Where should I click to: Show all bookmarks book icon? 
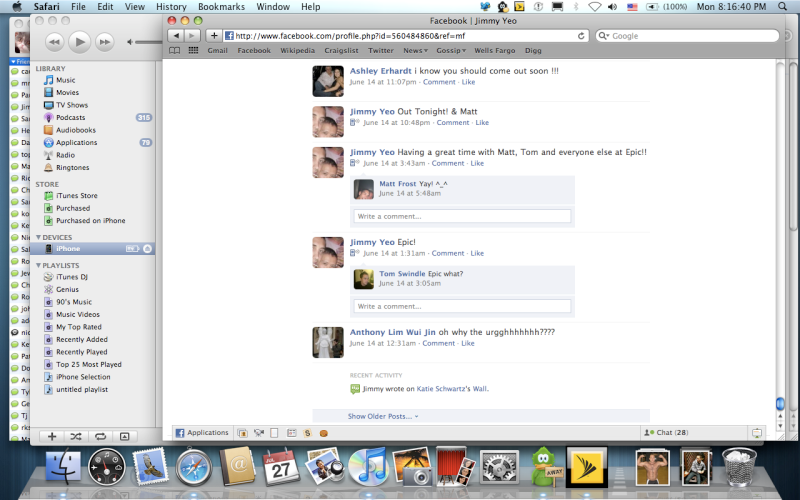click(x=174, y=51)
